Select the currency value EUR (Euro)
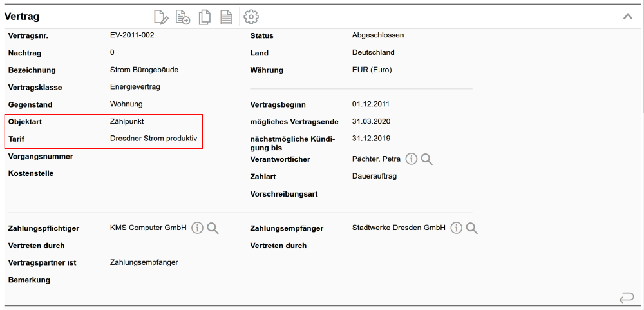 (372, 70)
